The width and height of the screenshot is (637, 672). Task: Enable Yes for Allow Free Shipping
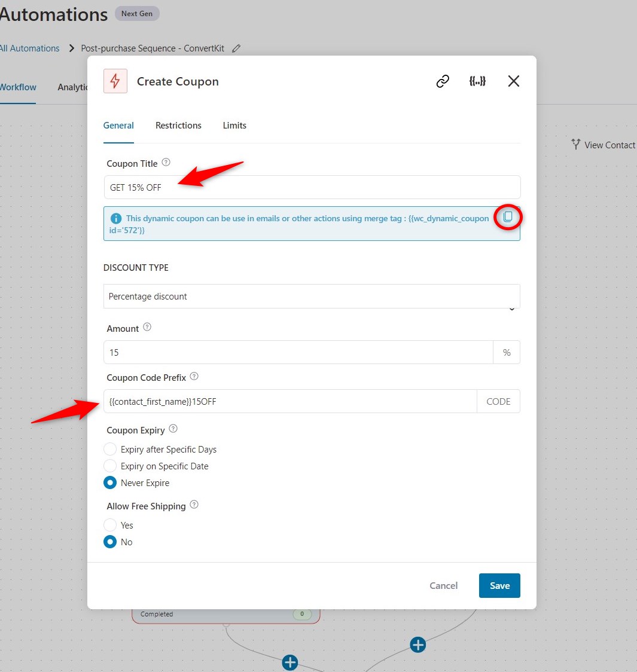(110, 525)
